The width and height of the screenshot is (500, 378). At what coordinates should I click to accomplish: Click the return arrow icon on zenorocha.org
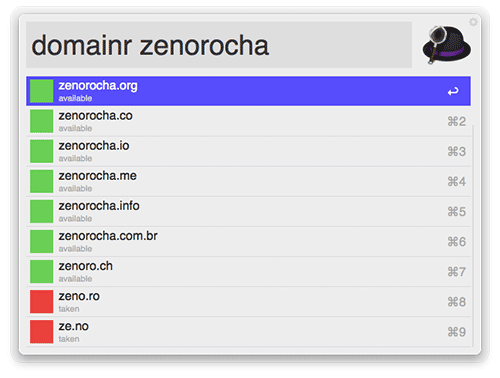click(x=453, y=91)
